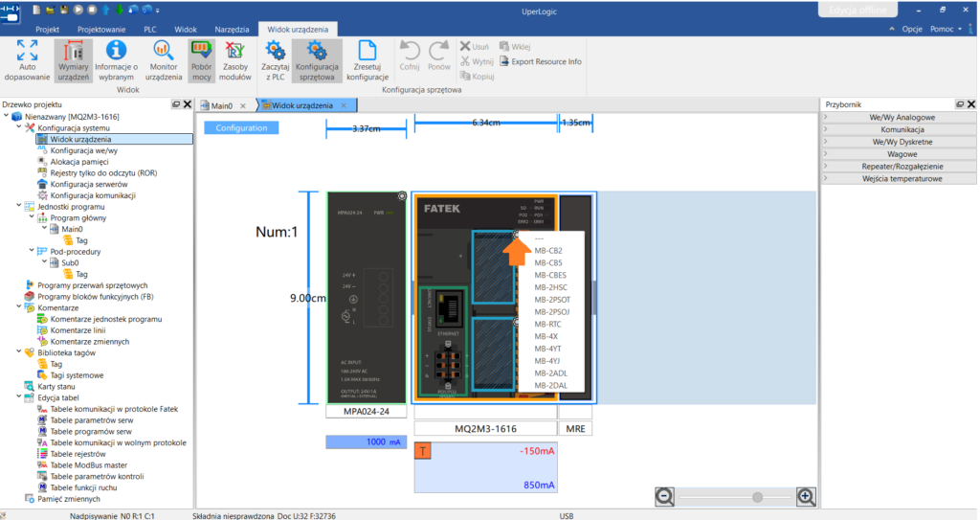The width and height of the screenshot is (980, 520).
Task: Collapse Edycja tabel tree node
Action: coord(19,398)
